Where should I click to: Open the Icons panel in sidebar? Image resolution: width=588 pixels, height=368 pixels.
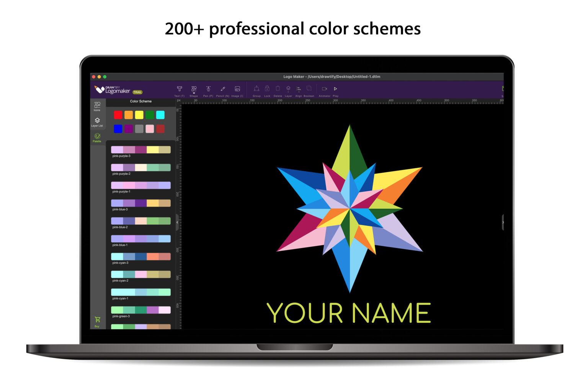97,106
